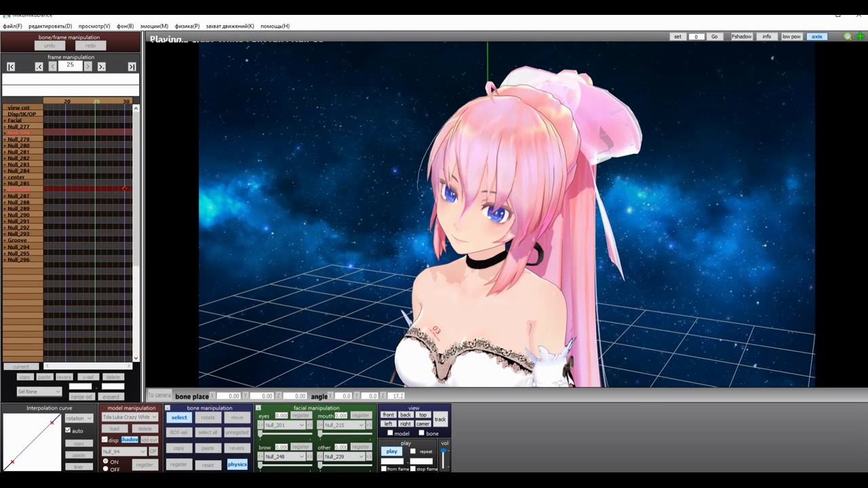The width and height of the screenshot is (868, 488).
Task: Click next mouth morph arrow
Action: (x=369, y=425)
